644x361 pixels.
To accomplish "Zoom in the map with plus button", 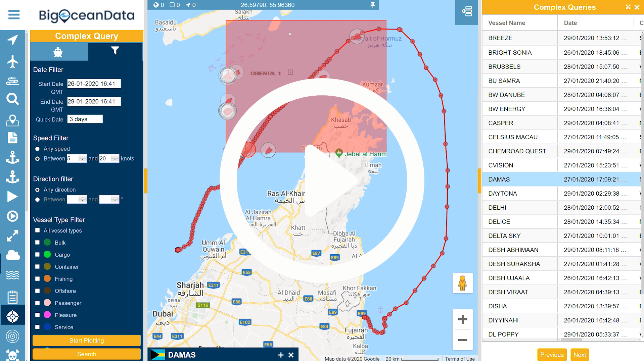I will (x=462, y=319).
